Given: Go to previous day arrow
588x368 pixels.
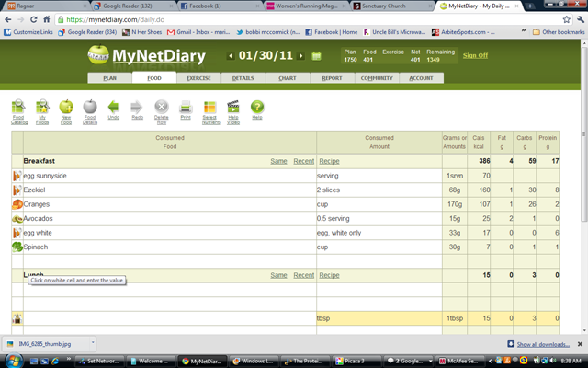Looking at the screenshot, I should coord(231,56).
